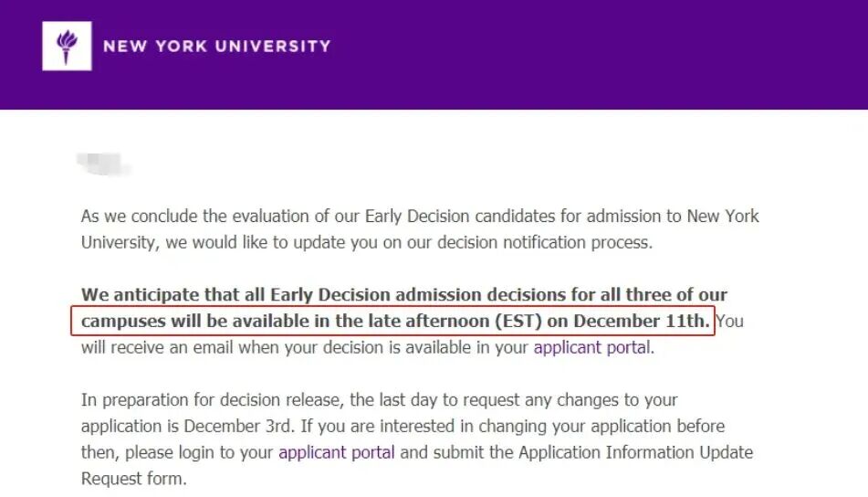Open the applicant portal link after 'login to your'

(x=337, y=452)
